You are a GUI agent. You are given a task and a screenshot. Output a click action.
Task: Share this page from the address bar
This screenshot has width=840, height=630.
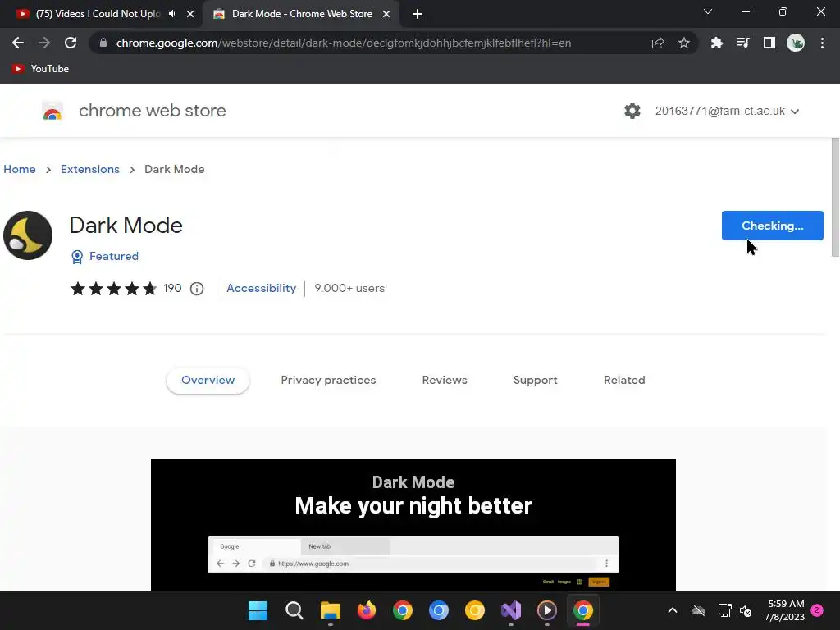[658, 43]
